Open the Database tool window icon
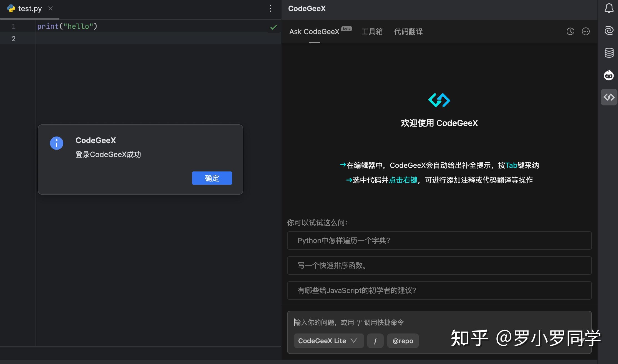Image resolution: width=618 pixels, height=364 pixels. click(609, 52)
